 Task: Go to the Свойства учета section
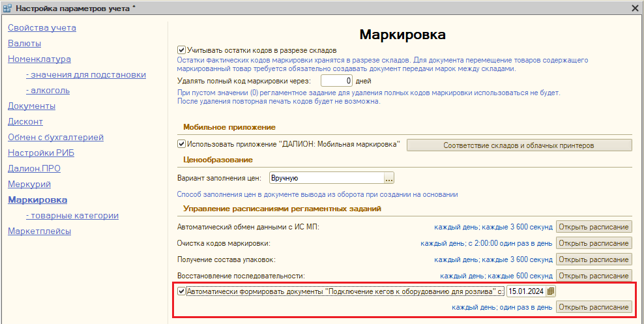(x=42, y=27)
